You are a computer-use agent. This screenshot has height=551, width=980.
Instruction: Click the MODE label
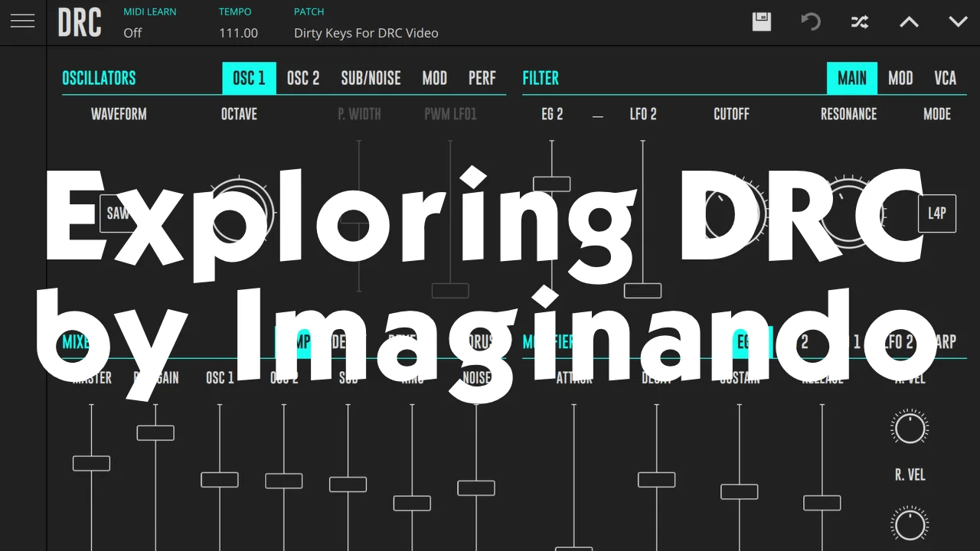click(937, 114)
